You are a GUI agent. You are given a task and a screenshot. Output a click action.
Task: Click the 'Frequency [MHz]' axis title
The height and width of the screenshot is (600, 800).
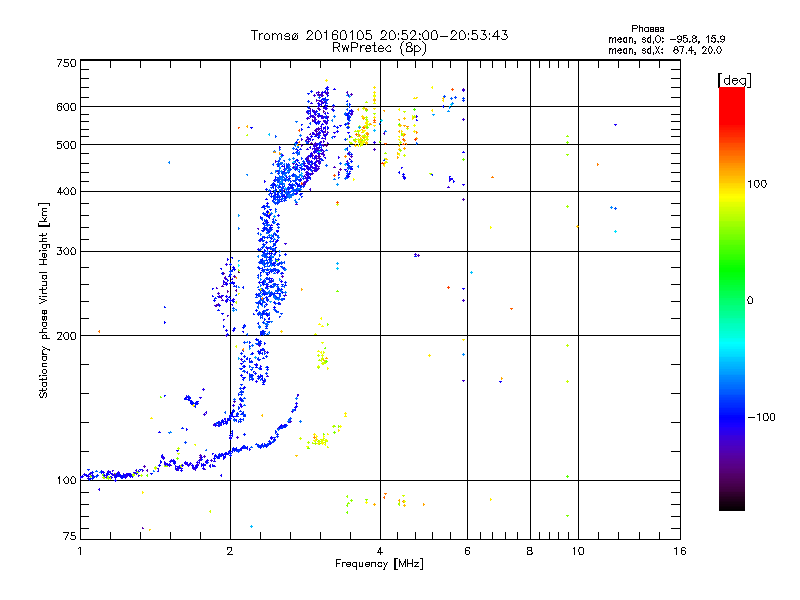(379, 564)
